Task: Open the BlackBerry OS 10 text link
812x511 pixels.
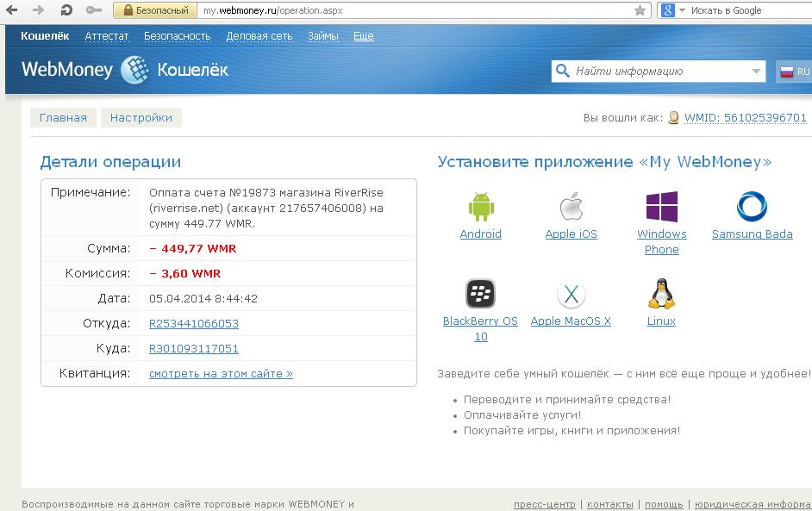Action: point(481,329)
